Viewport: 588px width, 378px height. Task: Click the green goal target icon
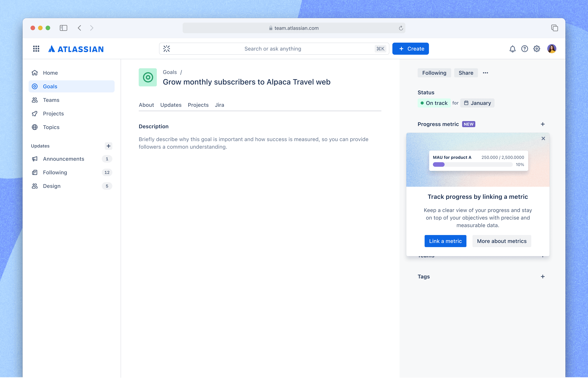click(x=148, y=77)
